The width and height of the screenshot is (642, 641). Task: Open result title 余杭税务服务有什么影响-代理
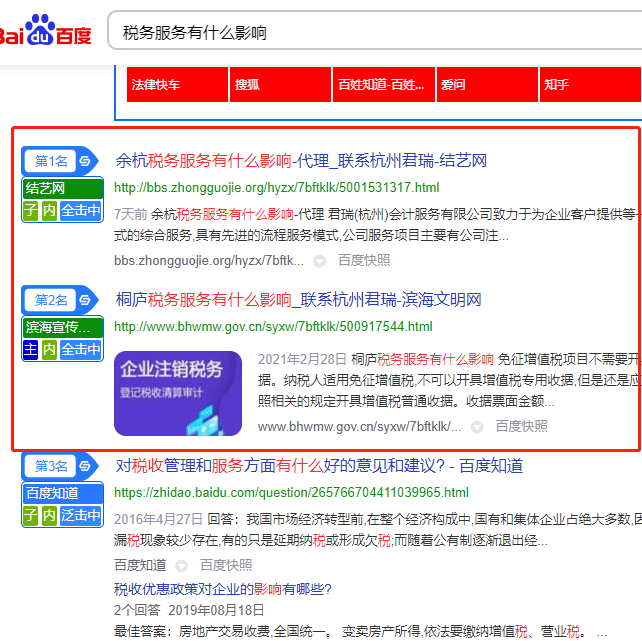(301, 161)
